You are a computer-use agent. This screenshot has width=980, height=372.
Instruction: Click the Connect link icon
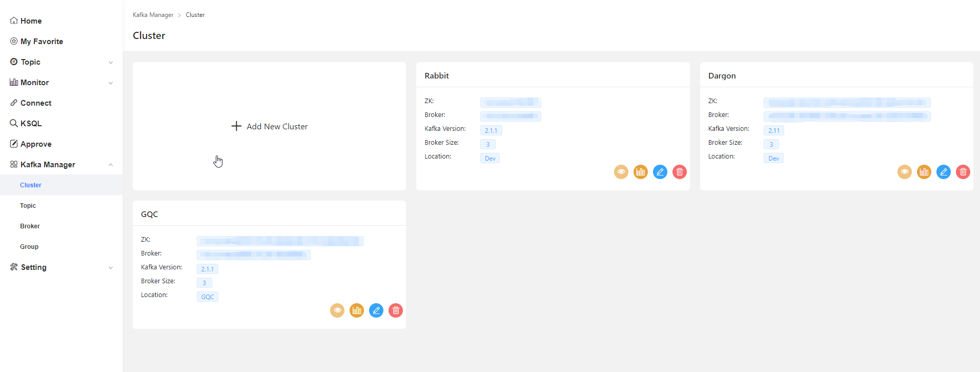point(14,103)
